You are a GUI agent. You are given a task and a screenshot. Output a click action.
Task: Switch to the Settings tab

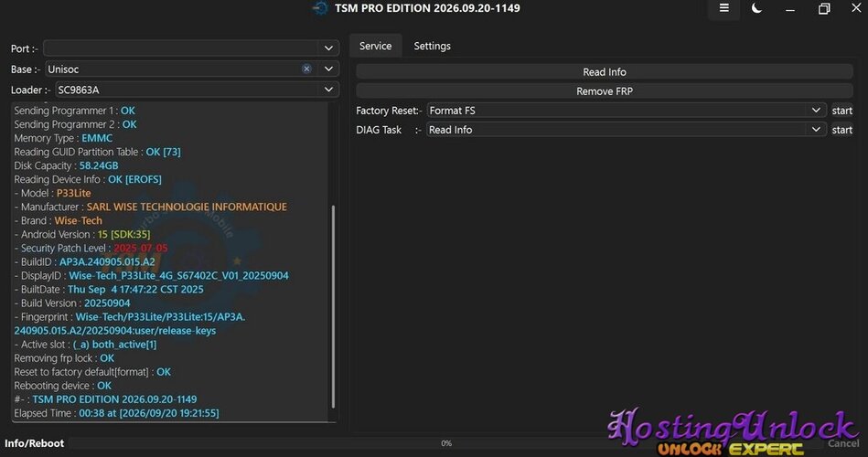(433, 46)
